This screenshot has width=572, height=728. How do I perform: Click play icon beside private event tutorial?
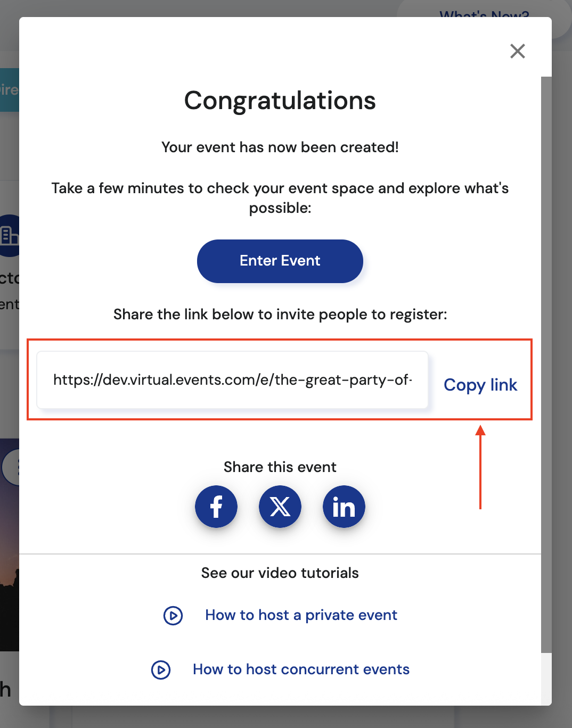pos(173,616)
